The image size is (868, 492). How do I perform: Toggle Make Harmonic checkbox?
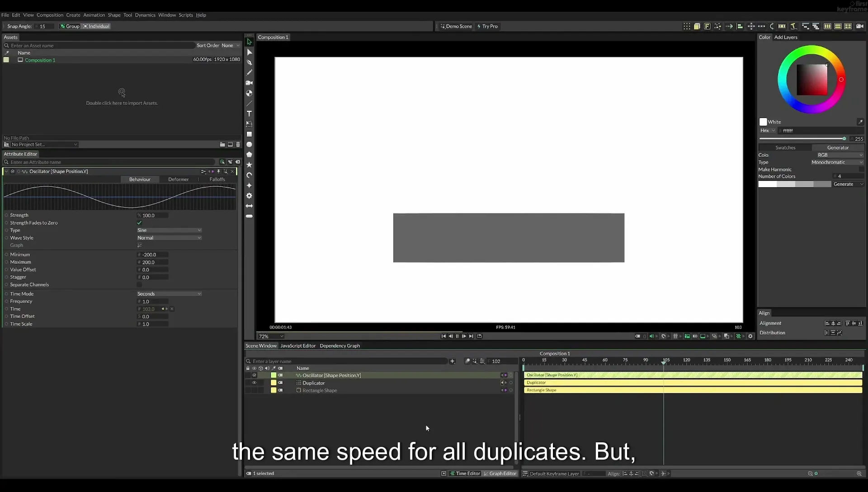tap(861, 170)
